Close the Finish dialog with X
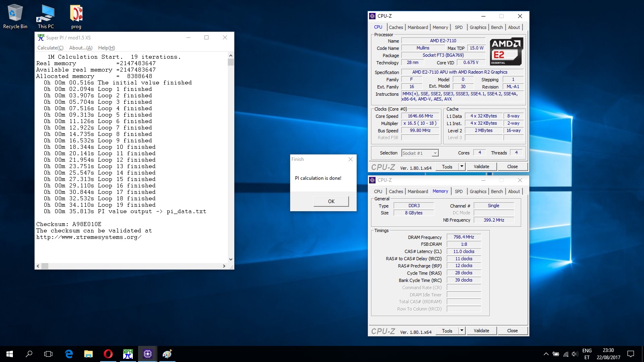Image resolution: width=644 pixels, height=362 pixels. [x=351, y=159]
